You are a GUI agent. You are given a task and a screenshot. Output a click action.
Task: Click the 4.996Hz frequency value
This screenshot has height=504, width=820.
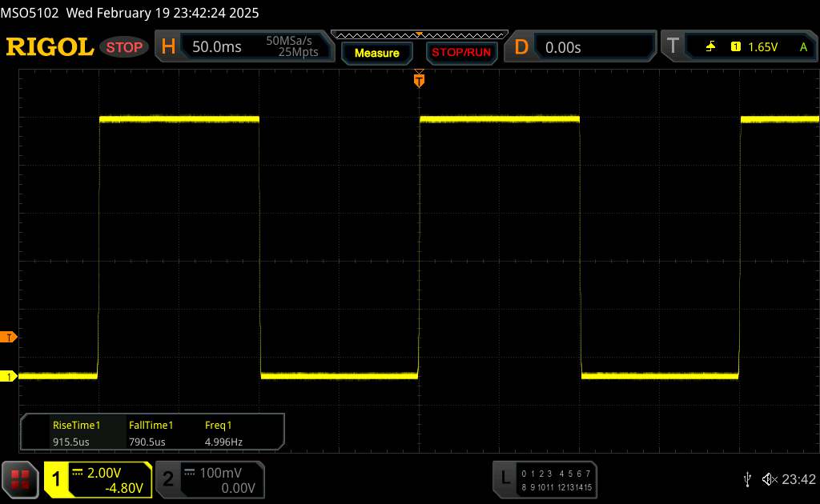click(223, 442)
